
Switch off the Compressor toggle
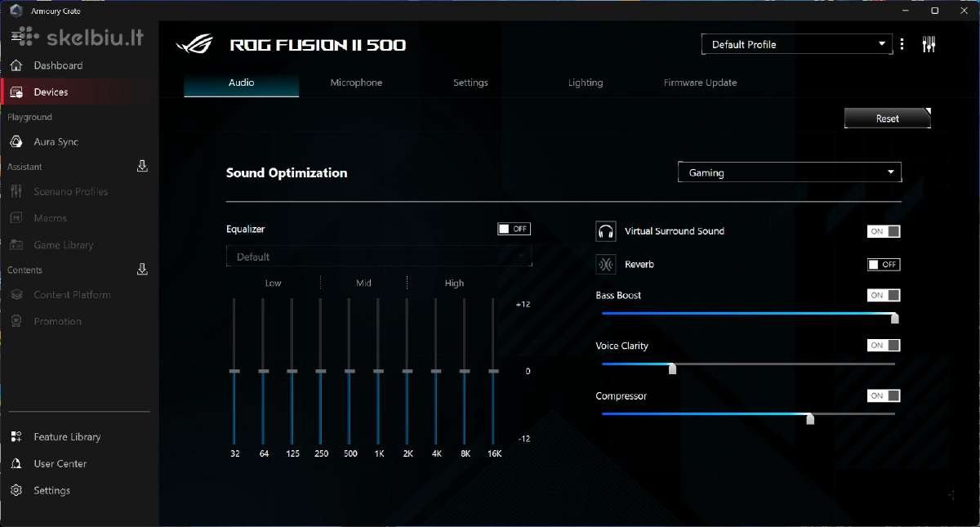click(884, 396)
